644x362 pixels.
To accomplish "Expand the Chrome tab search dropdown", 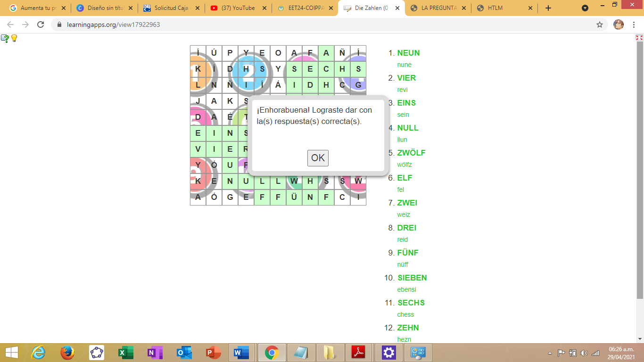I will [x=585, y=8].
